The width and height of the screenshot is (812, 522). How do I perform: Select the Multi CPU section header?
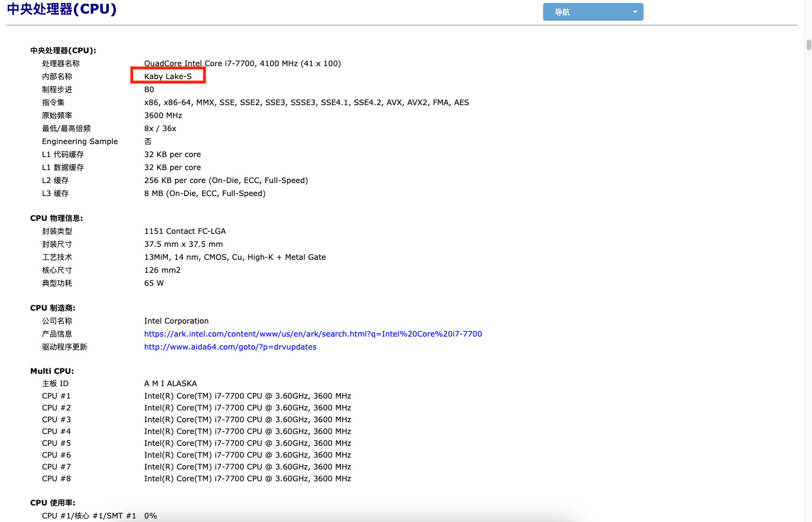(52, 371)
